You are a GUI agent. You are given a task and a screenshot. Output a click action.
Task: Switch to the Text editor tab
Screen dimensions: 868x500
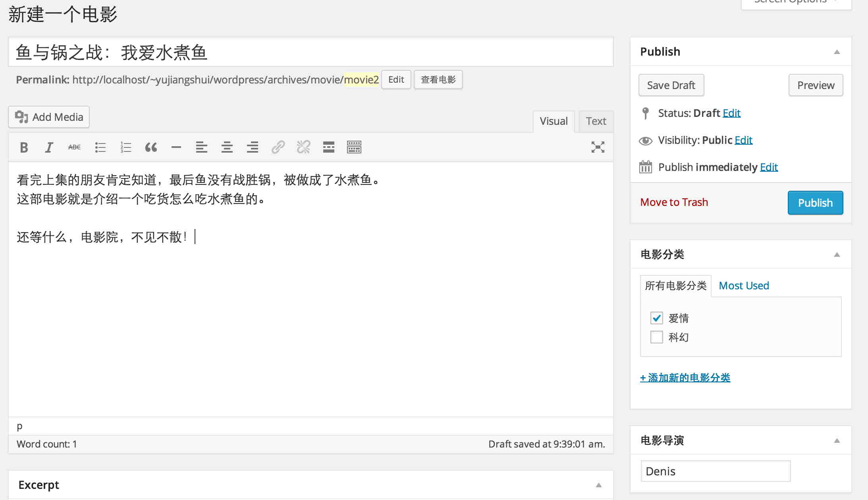point(596,120)
